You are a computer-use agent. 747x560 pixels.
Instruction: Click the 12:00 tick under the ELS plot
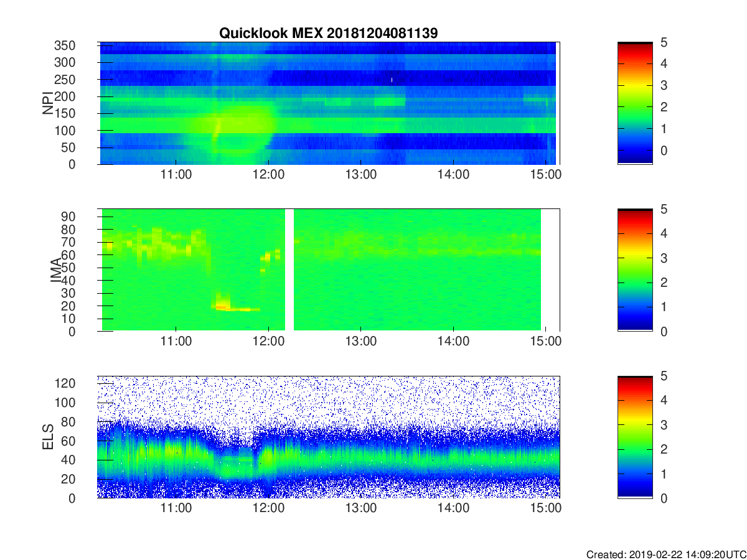[x=268, y=508]
